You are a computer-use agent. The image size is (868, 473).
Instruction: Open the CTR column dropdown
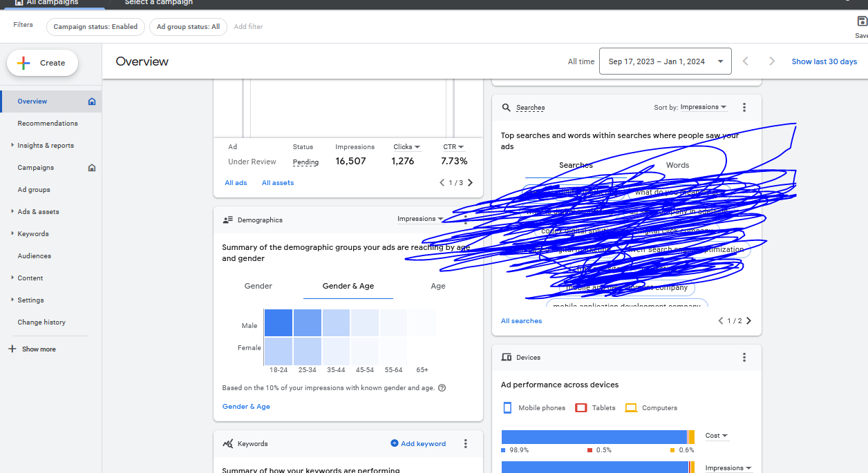(453, 147)
